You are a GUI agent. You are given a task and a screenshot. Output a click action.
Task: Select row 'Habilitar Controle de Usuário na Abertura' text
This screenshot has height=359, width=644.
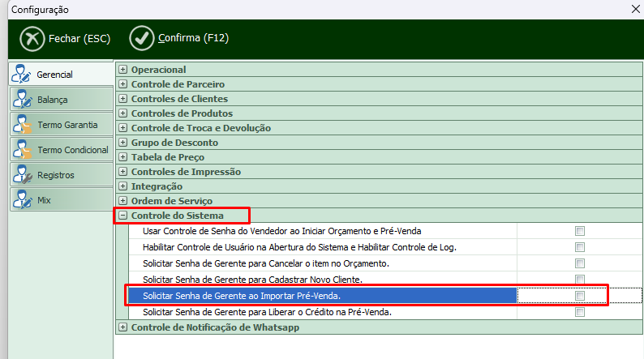coord(299,247)
